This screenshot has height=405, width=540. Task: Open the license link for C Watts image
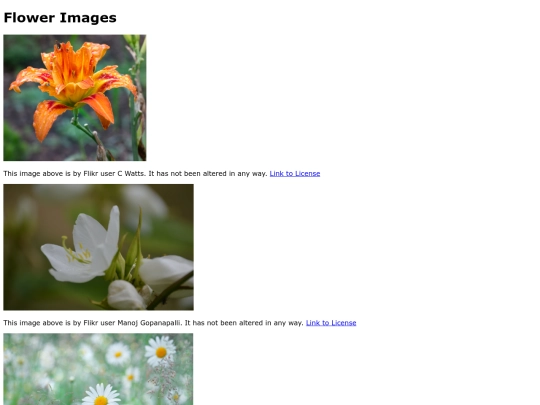295,174
